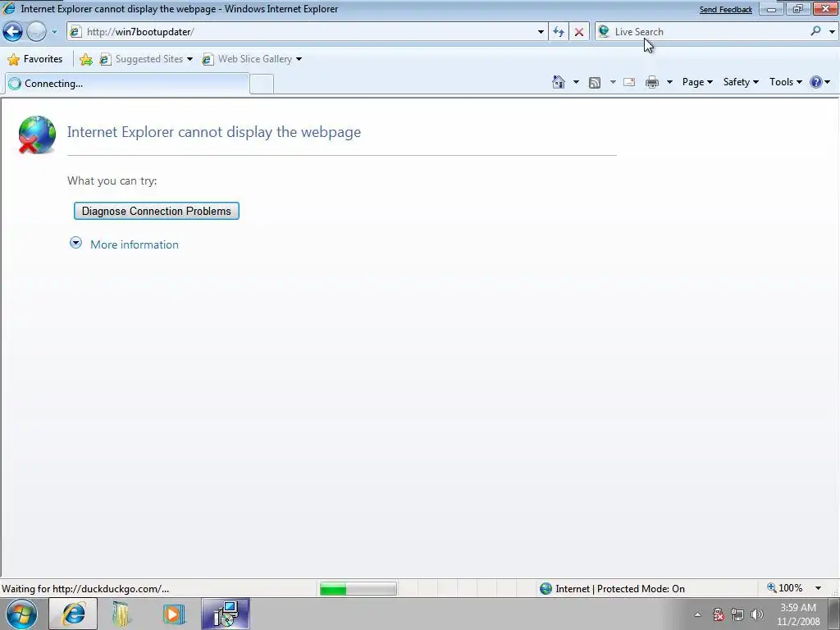This screenshot has height=630, width=840.
Task: Open Windows Media Player from the taskbar
Action: pos(172,614)
